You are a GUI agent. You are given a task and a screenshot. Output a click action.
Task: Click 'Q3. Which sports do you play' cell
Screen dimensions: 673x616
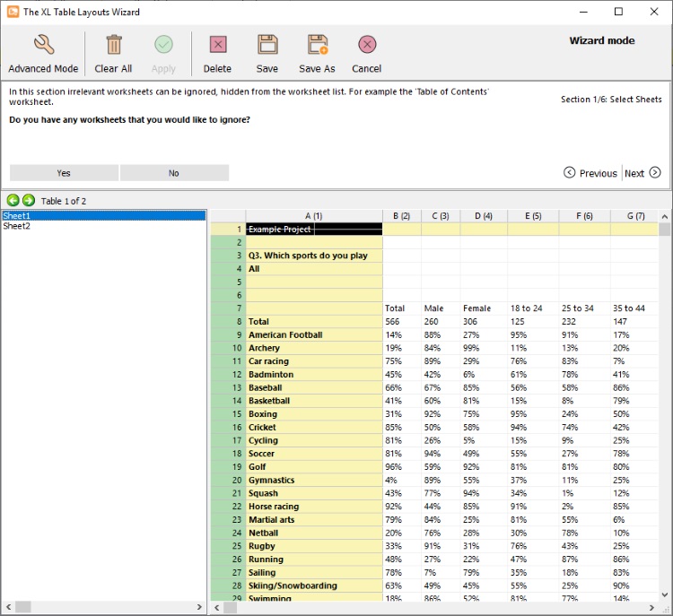314,256
